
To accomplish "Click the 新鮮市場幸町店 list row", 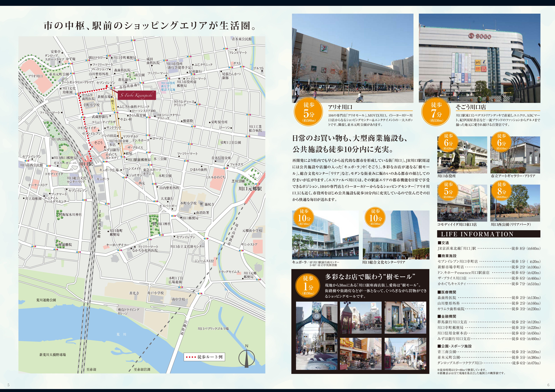I will tap(489, 267).
